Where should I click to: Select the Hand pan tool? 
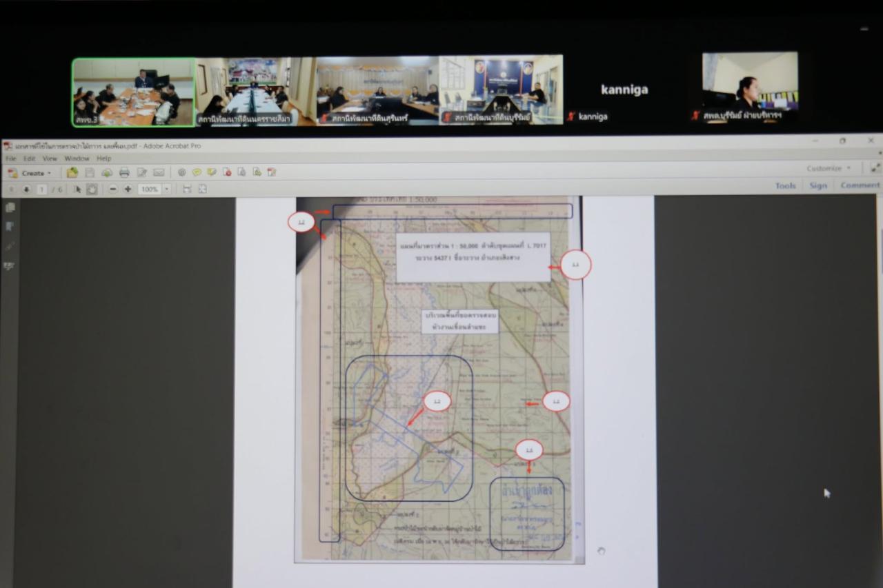[92, 189]
